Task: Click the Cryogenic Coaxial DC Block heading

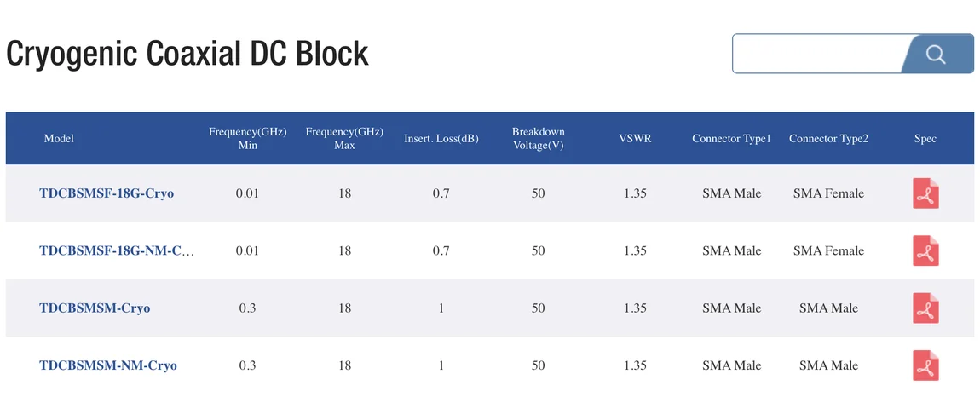Action: point(187,54)
